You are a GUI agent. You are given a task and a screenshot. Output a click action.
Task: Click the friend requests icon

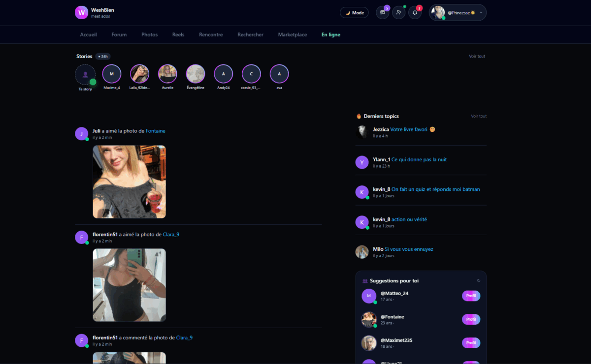pos(398,13)
